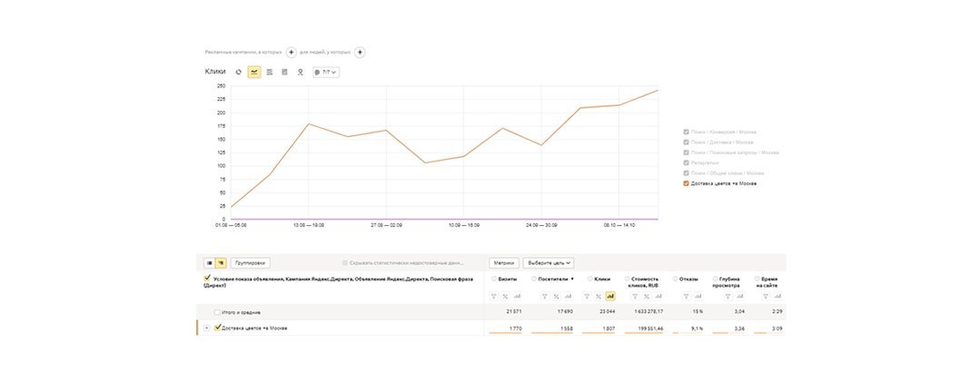The image size is (980, 372).
Task: Open the 7/7 series dropdown
Action: [x=325, y=72]
